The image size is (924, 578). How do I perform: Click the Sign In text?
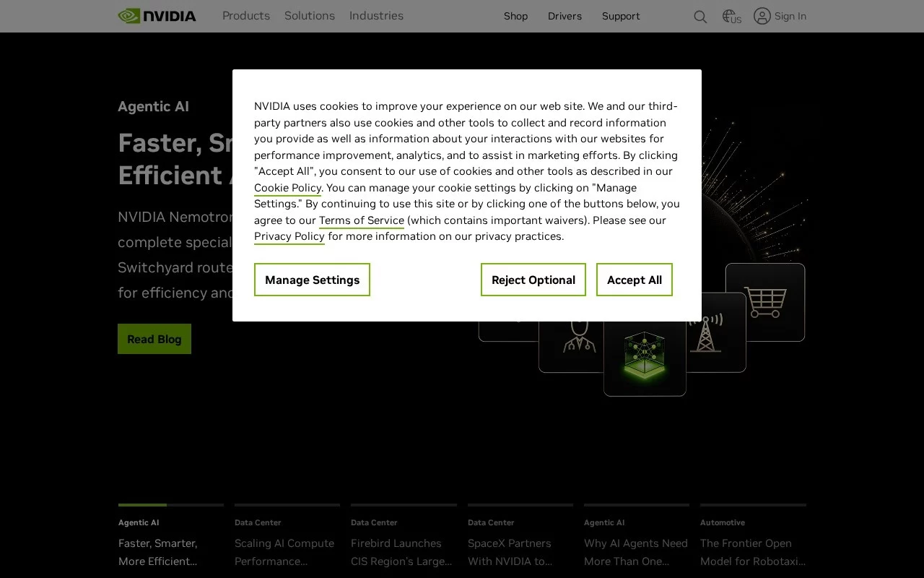point(790,16)
